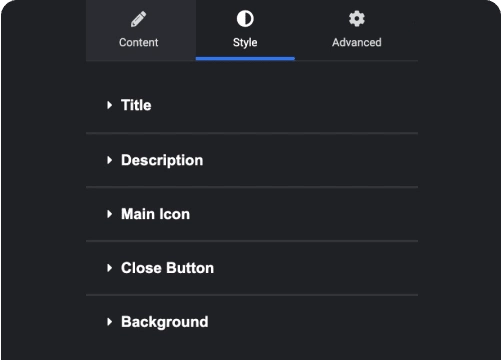Click the blue active underline beneath Style
This screenshot has width=501, height=360.
coord(245,59)
